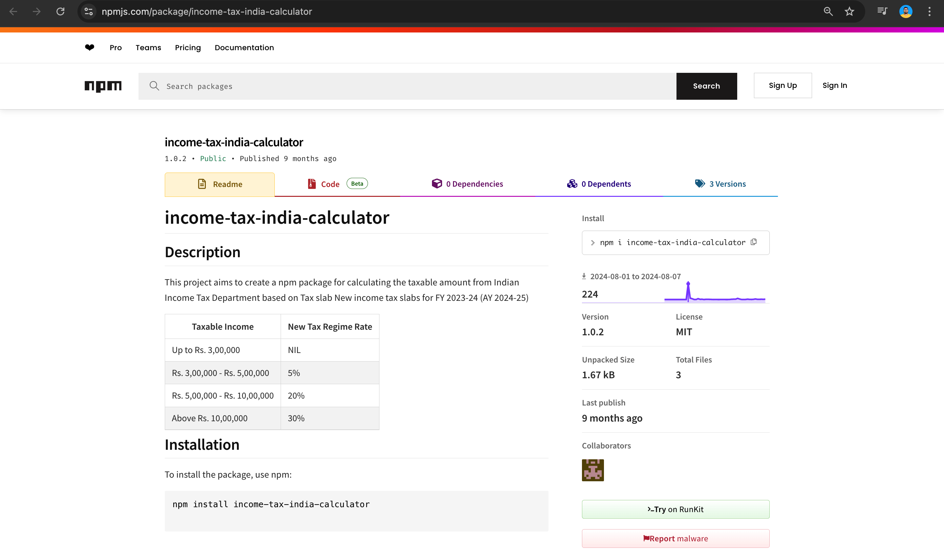Click the weekly downloads count 224
The width and height of the screenshot is (944, 560).
click(x=590, y=294)
